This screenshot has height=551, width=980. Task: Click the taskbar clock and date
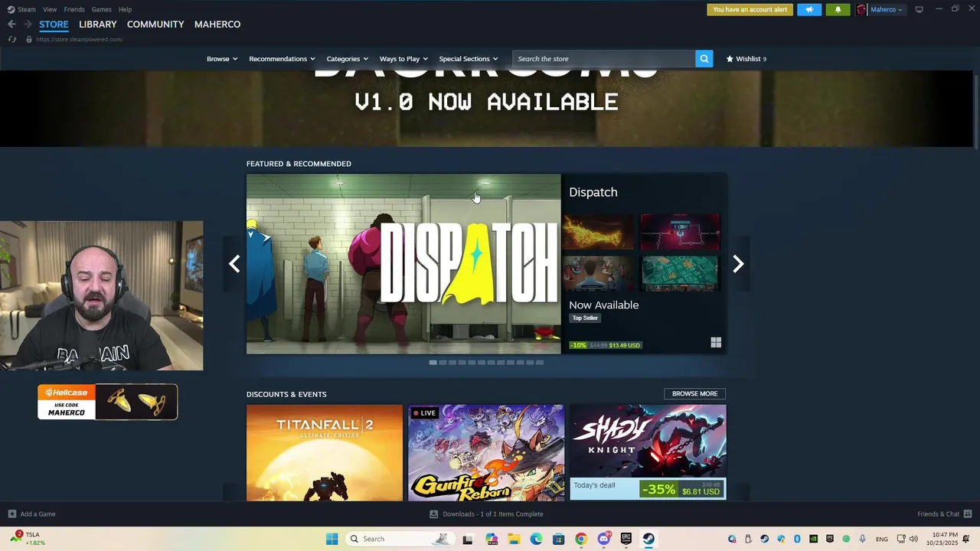click(x=942, y=539)
